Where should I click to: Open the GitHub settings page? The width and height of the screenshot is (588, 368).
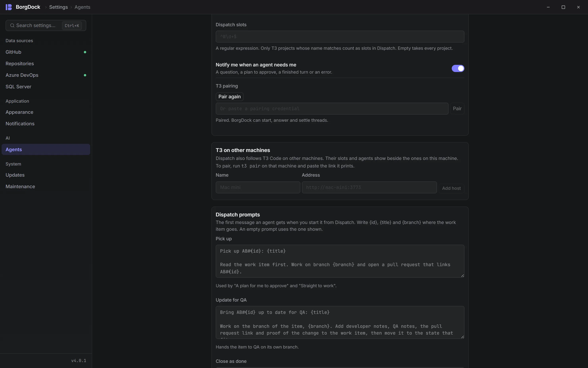click(x=46, y=52)
